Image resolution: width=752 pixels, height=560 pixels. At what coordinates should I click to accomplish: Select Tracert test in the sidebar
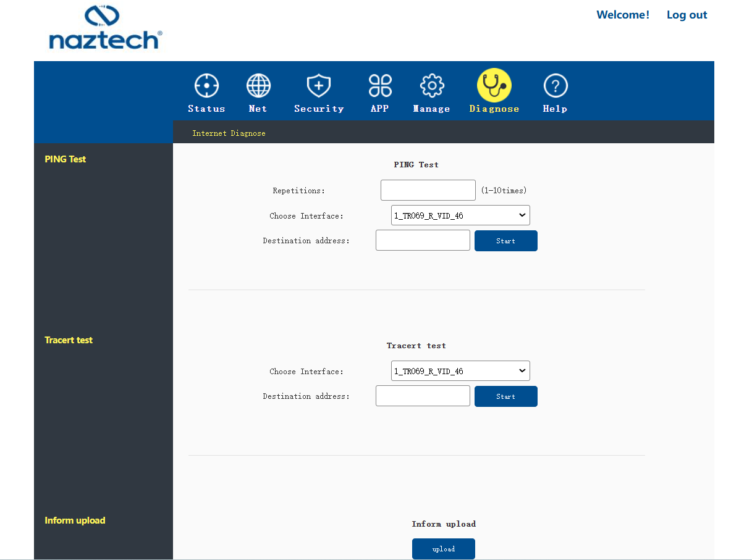(x=69, y=340)
